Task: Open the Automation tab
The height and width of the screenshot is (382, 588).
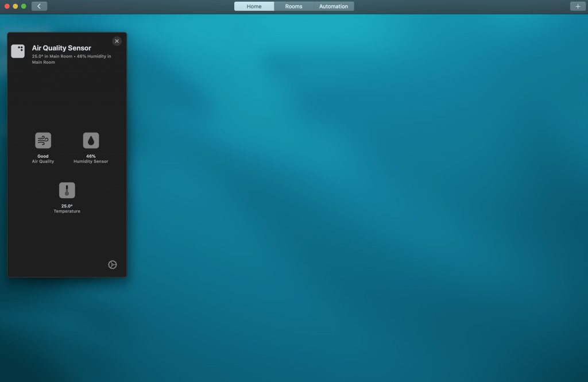Action: (334, 6)
